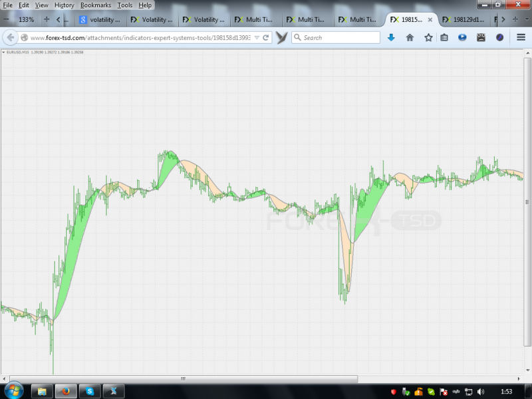The height and width of the screenshot is (399, 532).
Task: Bookmark this page with the star icon
Action: pyautogui.click(x=428, y=37)
